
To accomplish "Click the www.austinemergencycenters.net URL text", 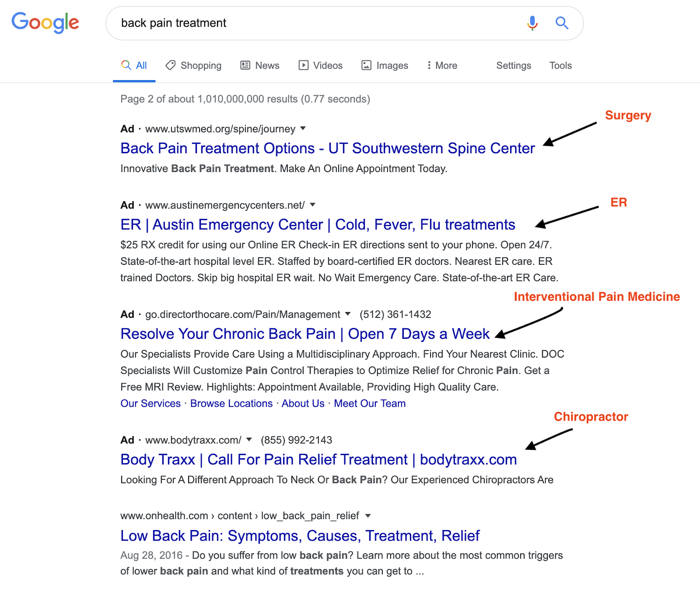I will (x=225, y=205).
